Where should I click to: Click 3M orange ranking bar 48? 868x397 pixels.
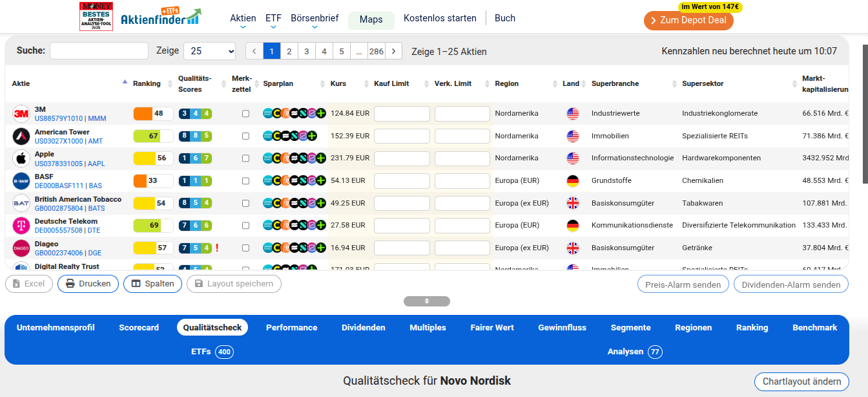pos(153,114)
